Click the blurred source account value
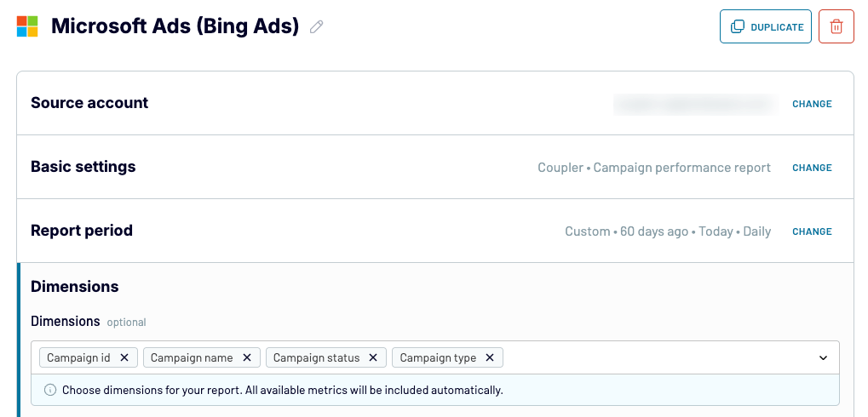Screen dimensions: 868x417 (696, 104)
